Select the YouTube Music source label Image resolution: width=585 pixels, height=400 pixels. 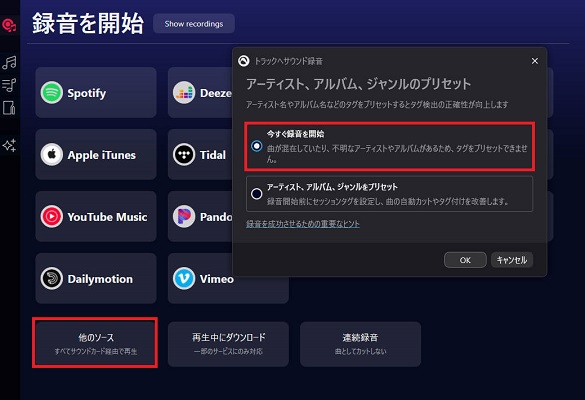[107, 217]
